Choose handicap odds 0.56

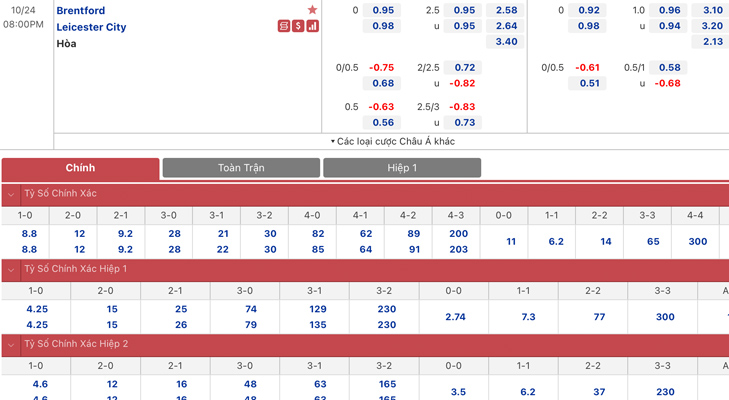383,123
